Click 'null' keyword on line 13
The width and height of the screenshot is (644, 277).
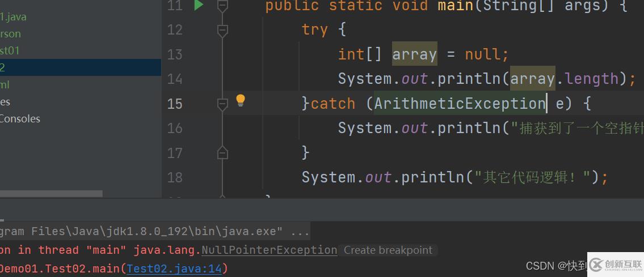[483, 54]
